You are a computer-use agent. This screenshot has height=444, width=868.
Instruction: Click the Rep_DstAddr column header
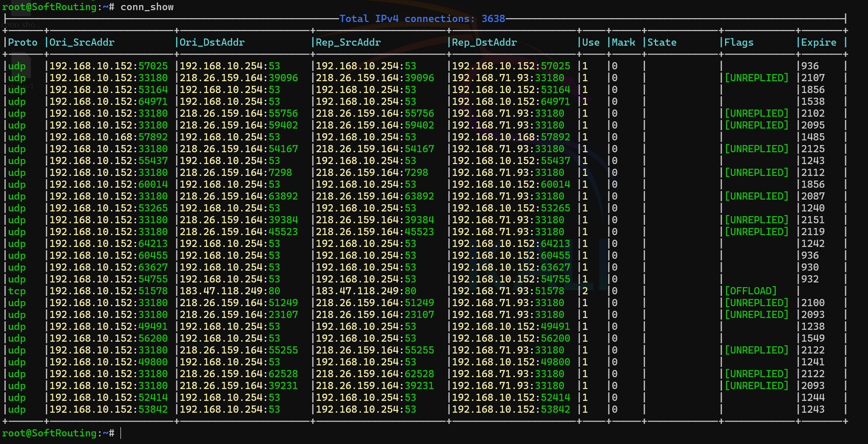484,42
